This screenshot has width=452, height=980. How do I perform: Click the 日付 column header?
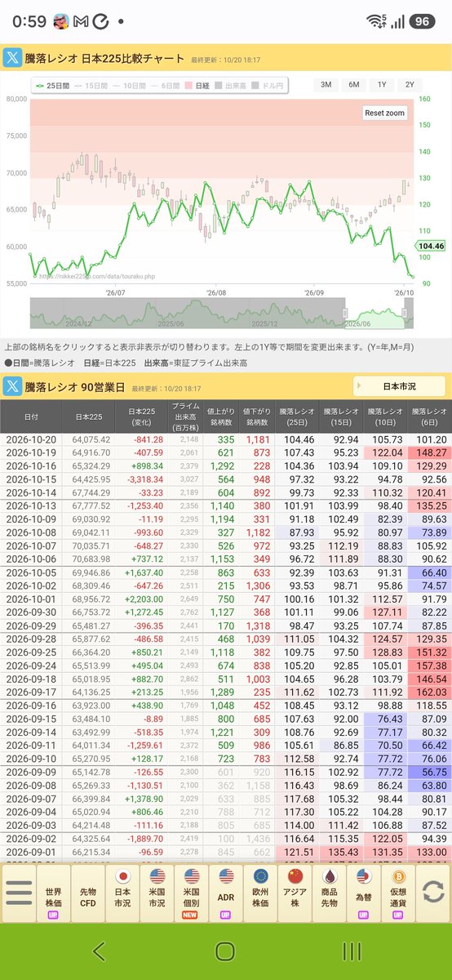[31, 416]
